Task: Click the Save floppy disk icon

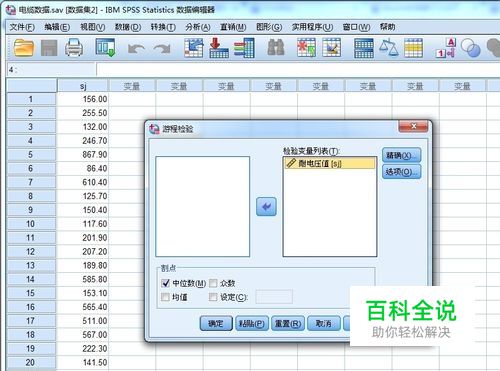Action: [x=49, y=48]
